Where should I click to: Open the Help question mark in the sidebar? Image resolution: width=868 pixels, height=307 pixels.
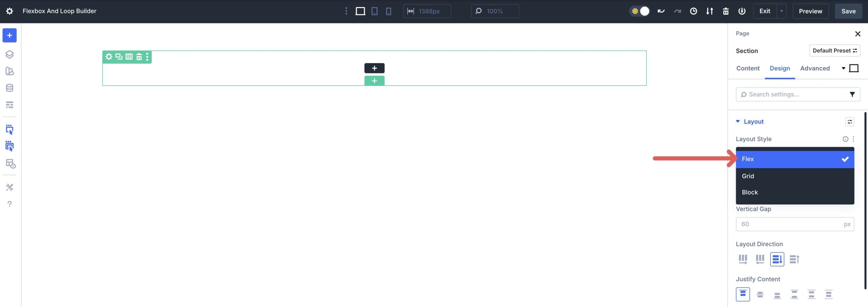9,204
